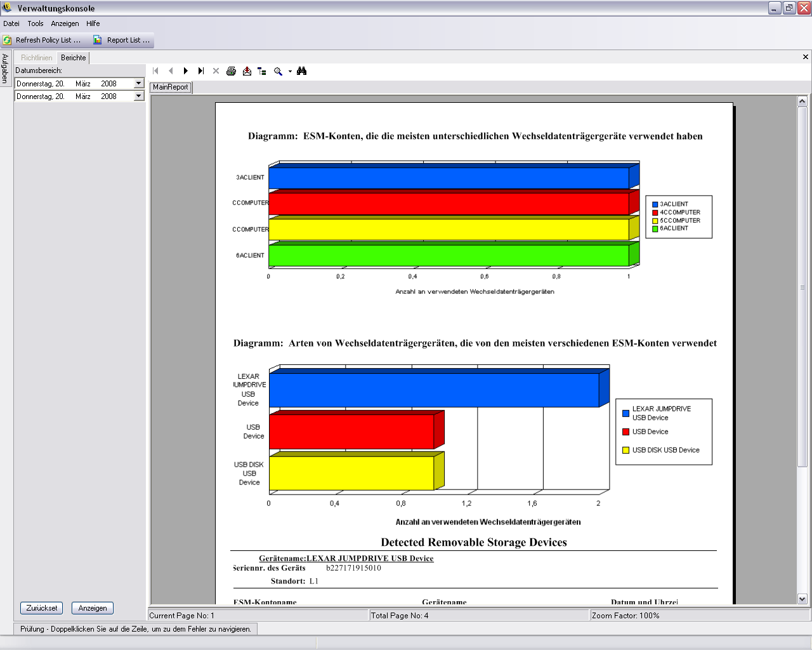This screenshot has width=812, height=650.
Task: Open Report List from toolbar
Action: pos(122,40)
